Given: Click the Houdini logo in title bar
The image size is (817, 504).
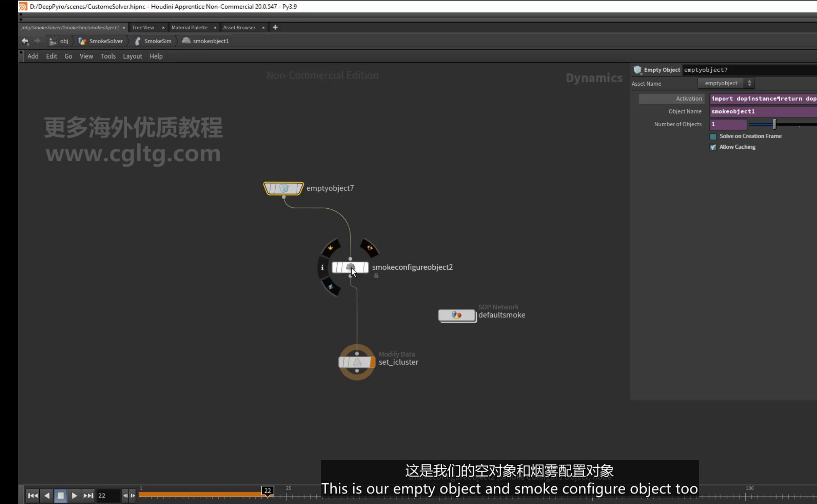Looking at the screenshot, I should coord(23,6).
